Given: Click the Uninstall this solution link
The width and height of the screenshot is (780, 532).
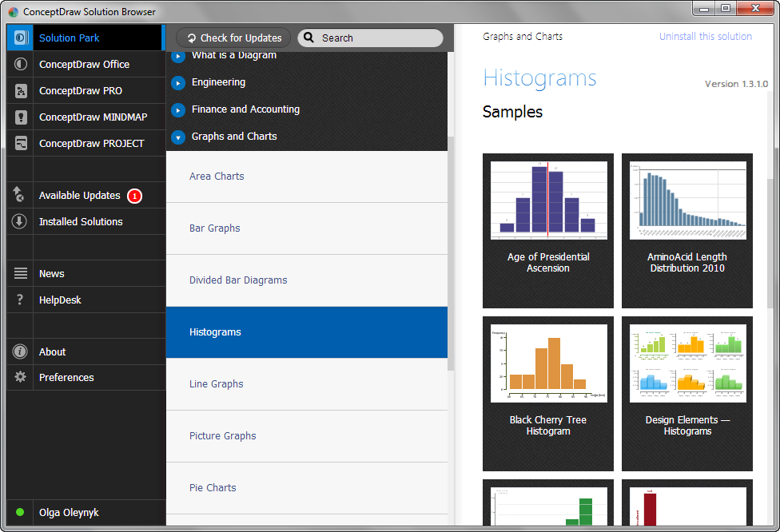Looking at the screenshot, I should point(705,36).
